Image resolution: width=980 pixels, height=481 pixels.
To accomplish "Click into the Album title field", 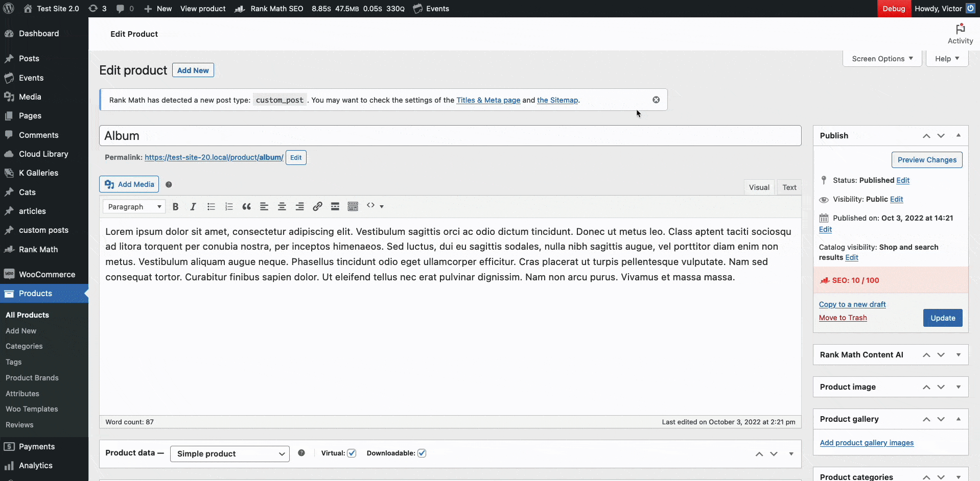I will click(x=450, y=136).
